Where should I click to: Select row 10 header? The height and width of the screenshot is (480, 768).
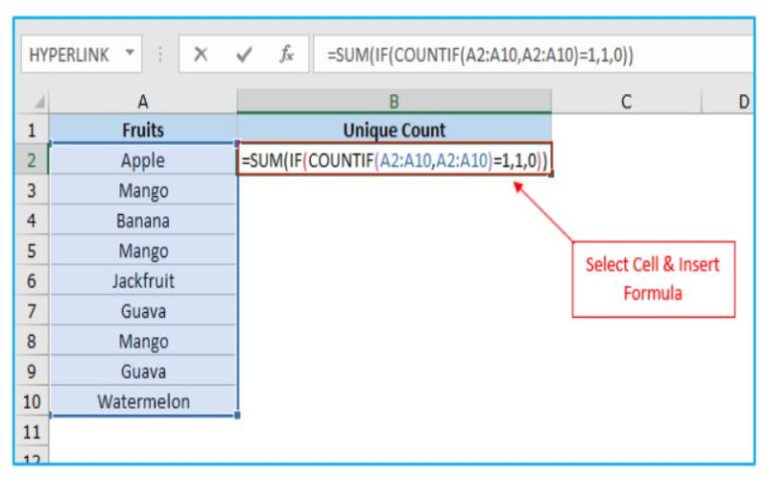[x=32, y=402]
